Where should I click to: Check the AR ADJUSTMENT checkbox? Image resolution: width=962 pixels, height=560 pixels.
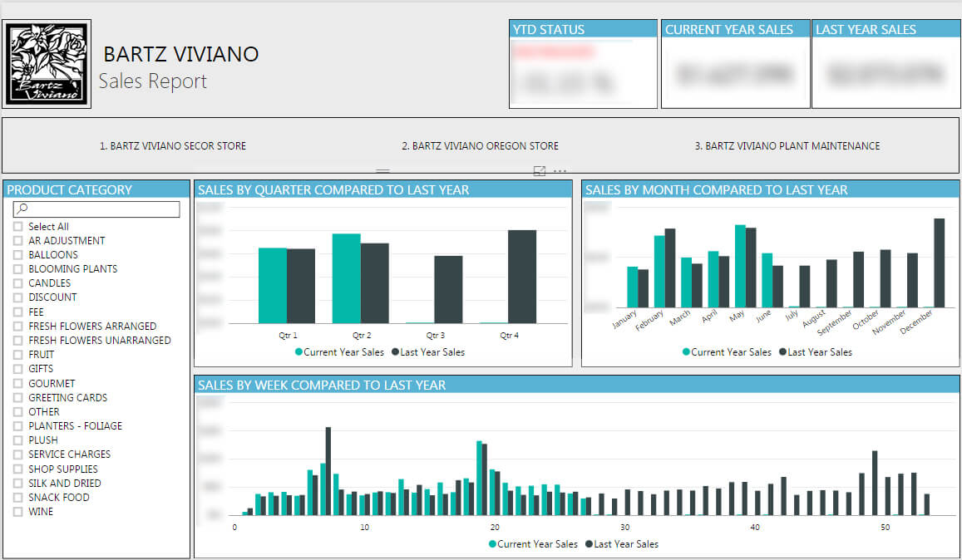click(x=17, y=240)
